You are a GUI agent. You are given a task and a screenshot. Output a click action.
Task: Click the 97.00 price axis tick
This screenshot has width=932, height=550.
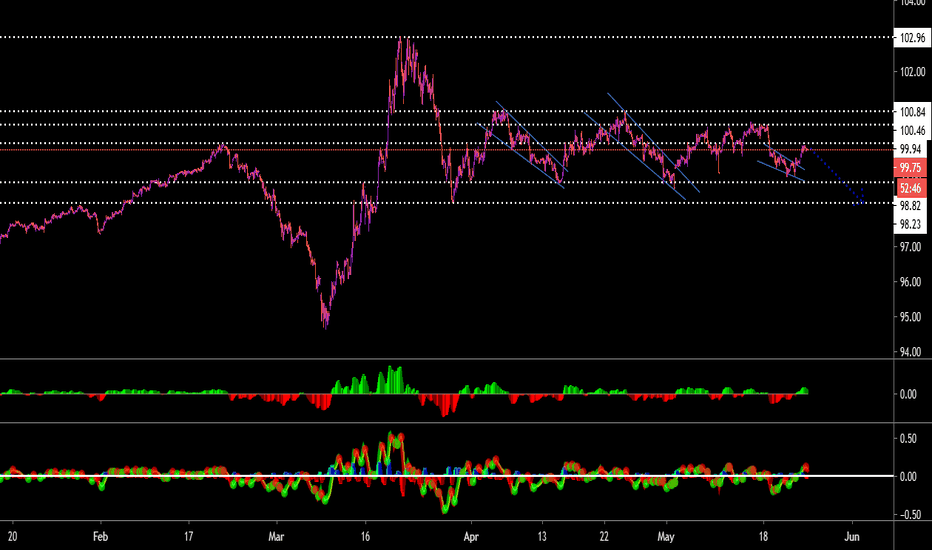tap(912, 247)
